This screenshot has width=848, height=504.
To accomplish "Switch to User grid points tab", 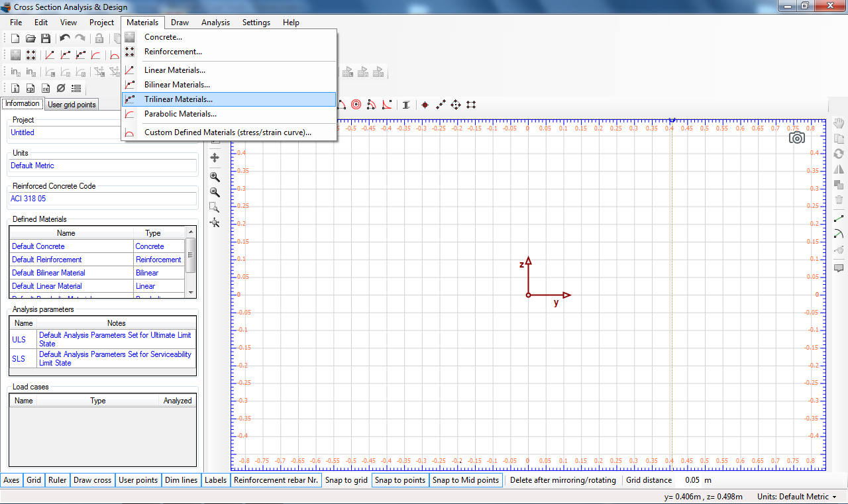I will [x=72, y=105].
